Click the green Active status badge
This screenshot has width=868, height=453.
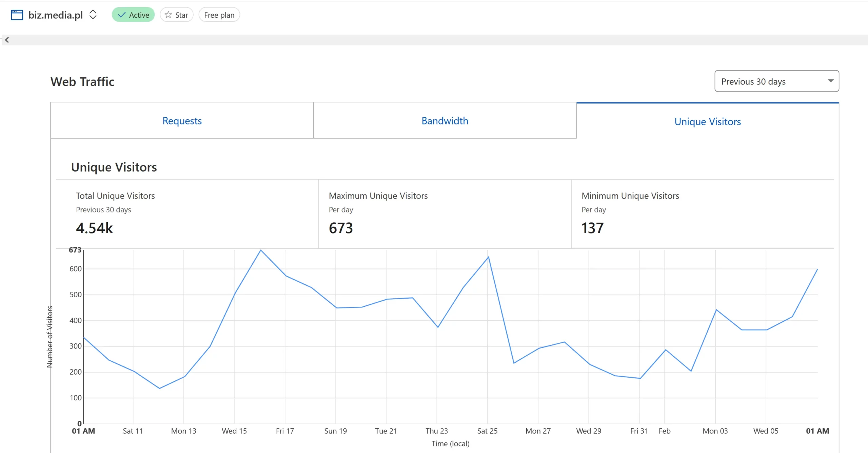pyautogui.click(x=133, y=15)
